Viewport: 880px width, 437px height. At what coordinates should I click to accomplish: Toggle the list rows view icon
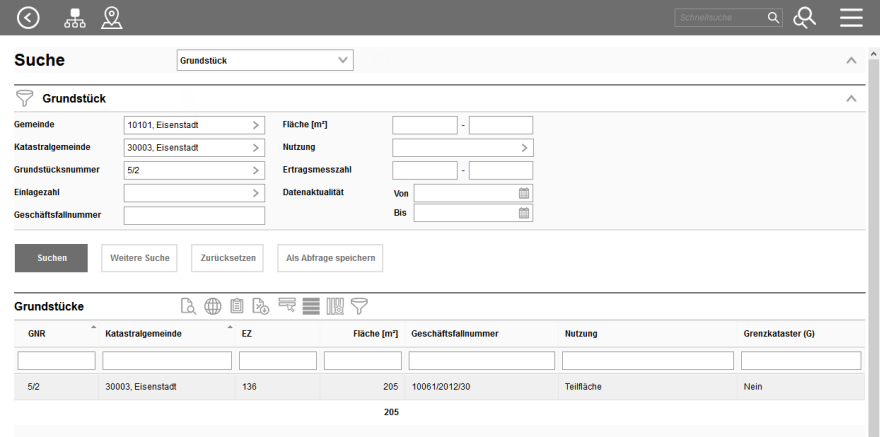(311, 307)
